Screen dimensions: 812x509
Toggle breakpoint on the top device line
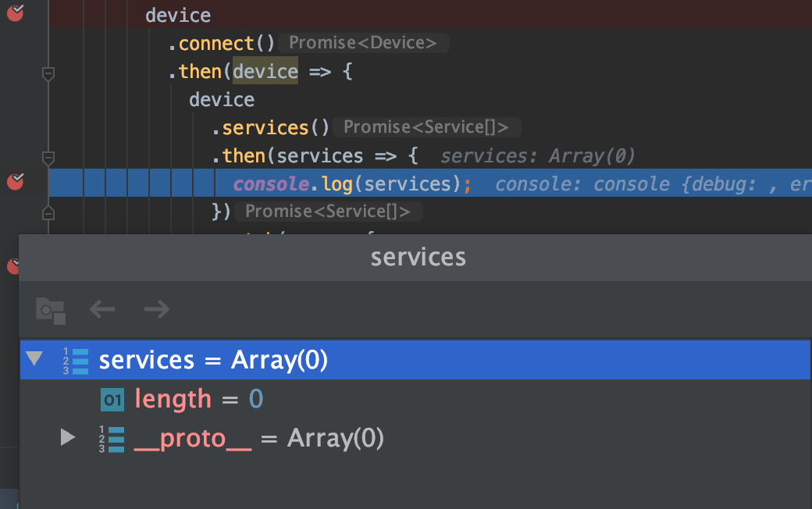15,12
